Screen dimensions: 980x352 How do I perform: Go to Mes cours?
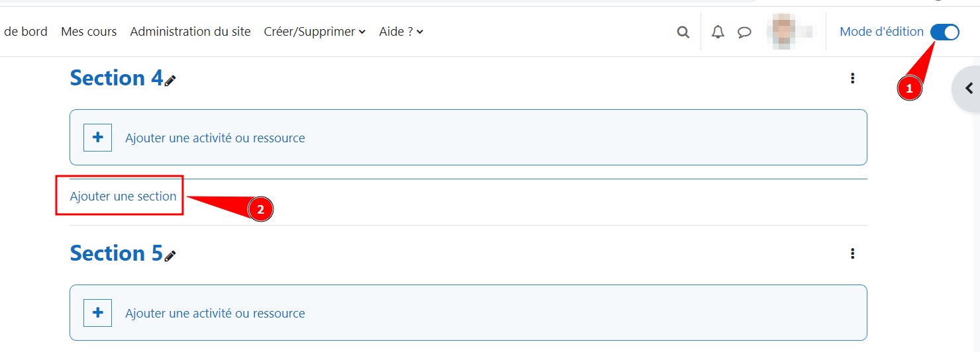point(89,32)
